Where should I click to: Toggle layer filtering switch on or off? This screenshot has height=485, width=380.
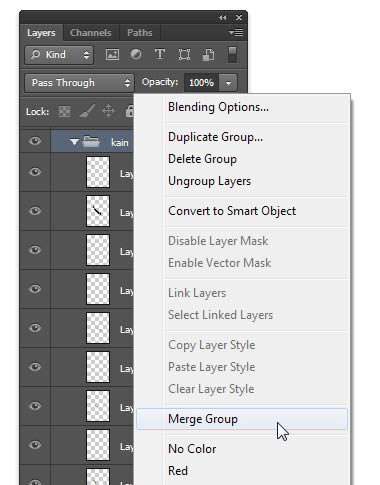pos(232,55)
